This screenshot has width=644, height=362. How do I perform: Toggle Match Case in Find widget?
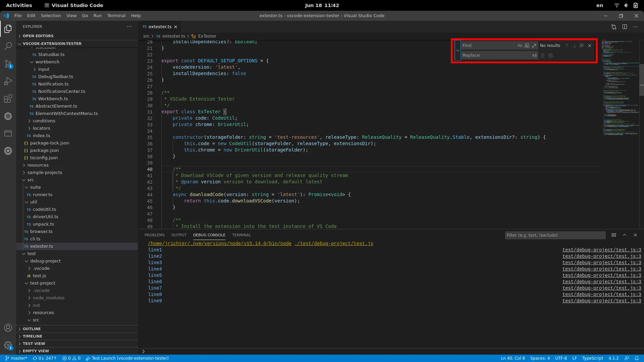point(520,46)
